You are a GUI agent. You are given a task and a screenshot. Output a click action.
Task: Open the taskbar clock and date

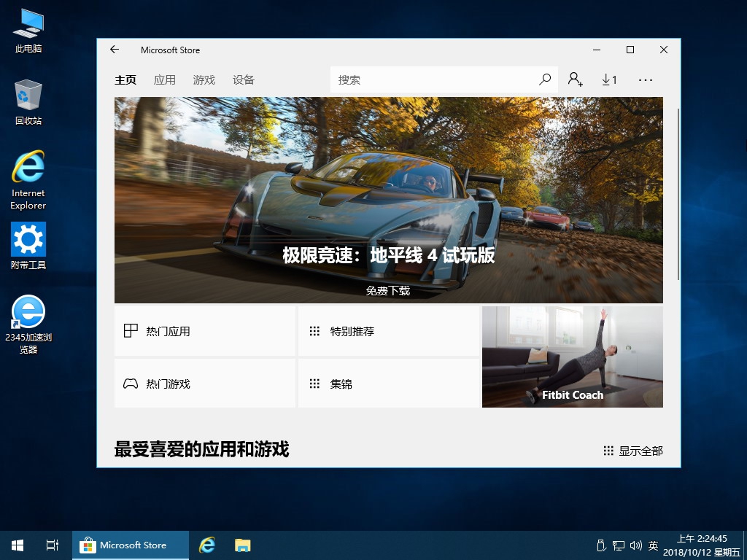point(702,545)
